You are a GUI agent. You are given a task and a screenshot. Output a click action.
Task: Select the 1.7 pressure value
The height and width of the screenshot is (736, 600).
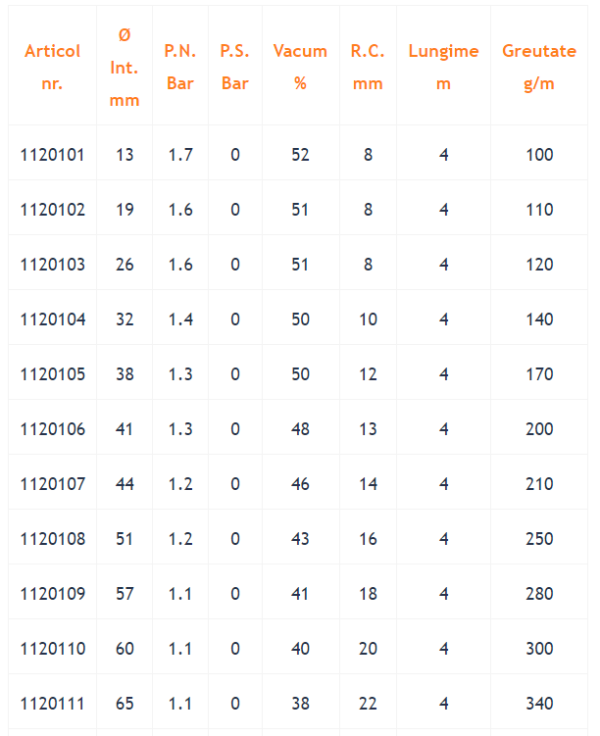[180, 154]
